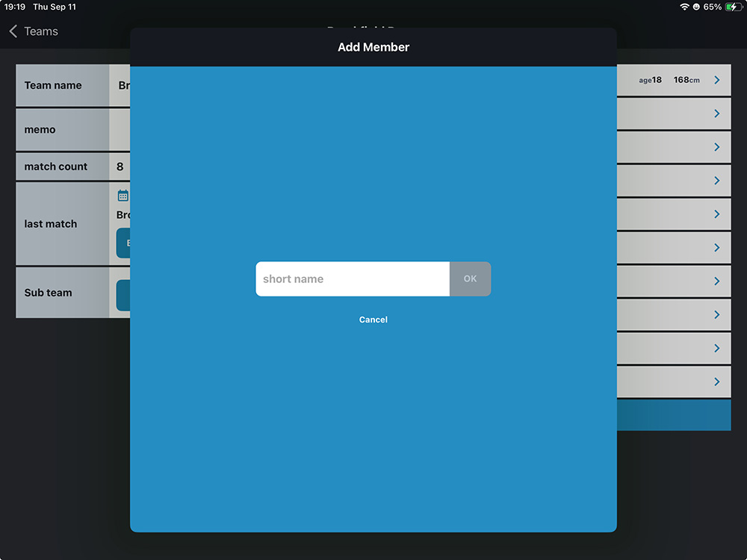This screenshot has height=560, width=747.
Task: Focus the short name text field
Action: (352, 279)
